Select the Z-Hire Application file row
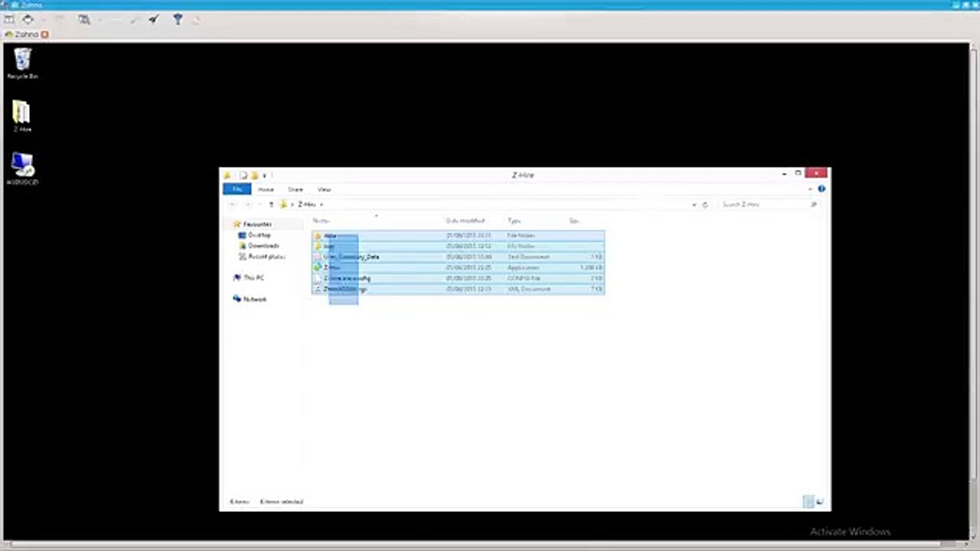Image resolution: width=980 pixels, height=551 pixels. 458,268
